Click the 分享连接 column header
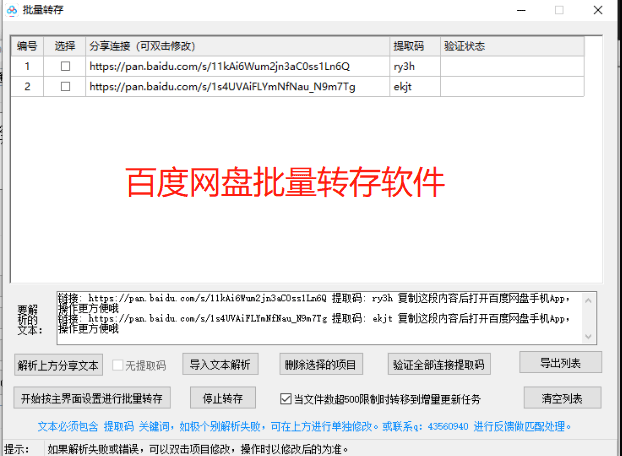Screen dimensions: 622x456 coord(238,46)
